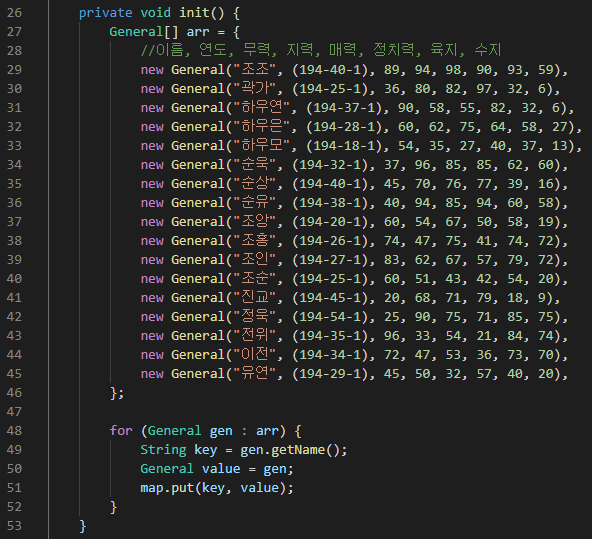The image size is (592, 539).
Task: Click the 'String' type on line 49
Action: pyautogui.click(x=163, y=450)
